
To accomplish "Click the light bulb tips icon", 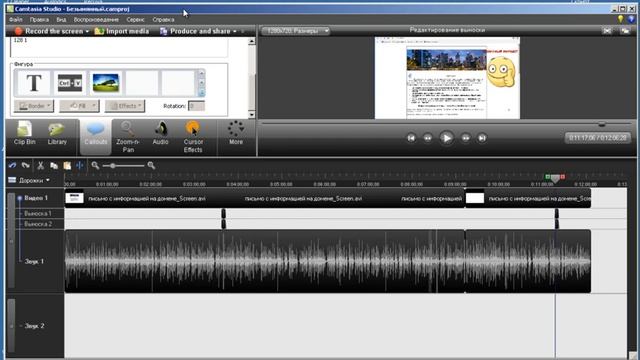I will click(x=620, y=19).
